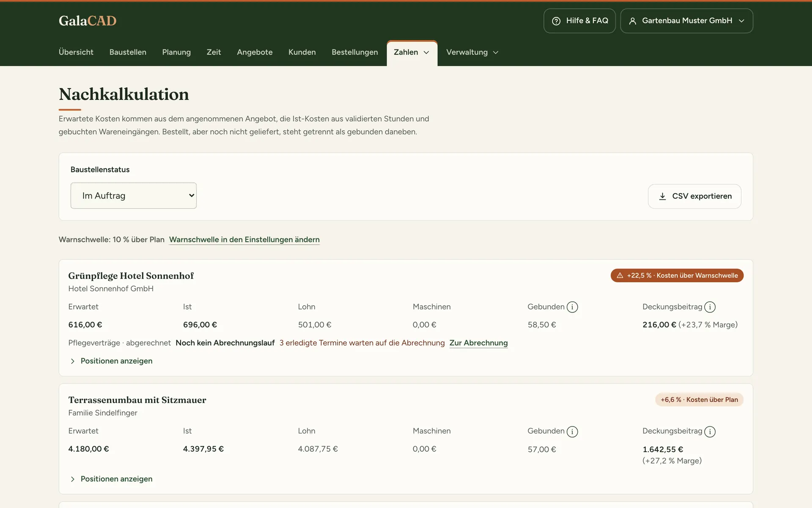The width and height of the screenshot is (812, 508).
Task: Follow the Warnschwelle in den Einstellungen ändern link
Action: (244, 240)
